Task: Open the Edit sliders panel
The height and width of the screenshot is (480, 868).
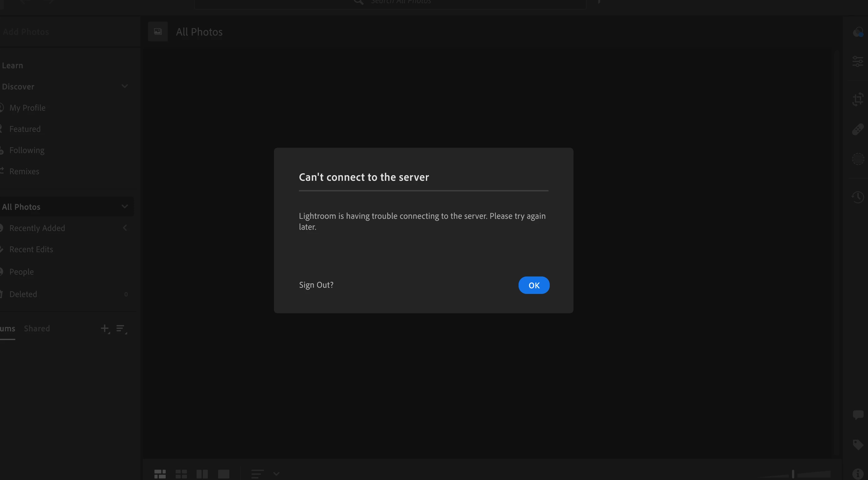Action: click(x=858, y=62)
